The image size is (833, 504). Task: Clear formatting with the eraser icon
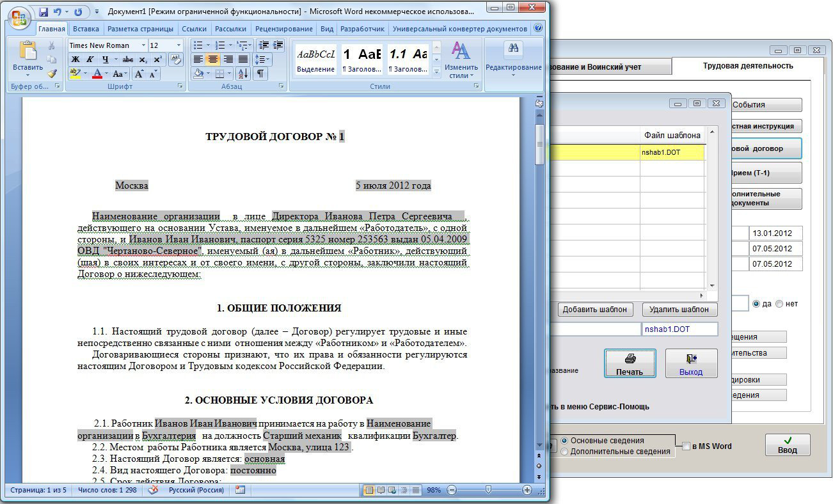175,59
